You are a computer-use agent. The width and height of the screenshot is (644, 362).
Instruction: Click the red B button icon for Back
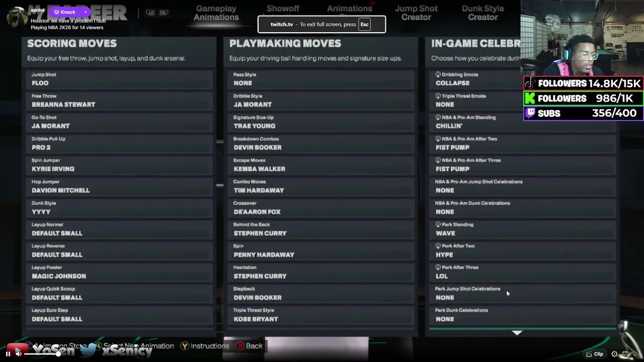click(x=240, y=346)
